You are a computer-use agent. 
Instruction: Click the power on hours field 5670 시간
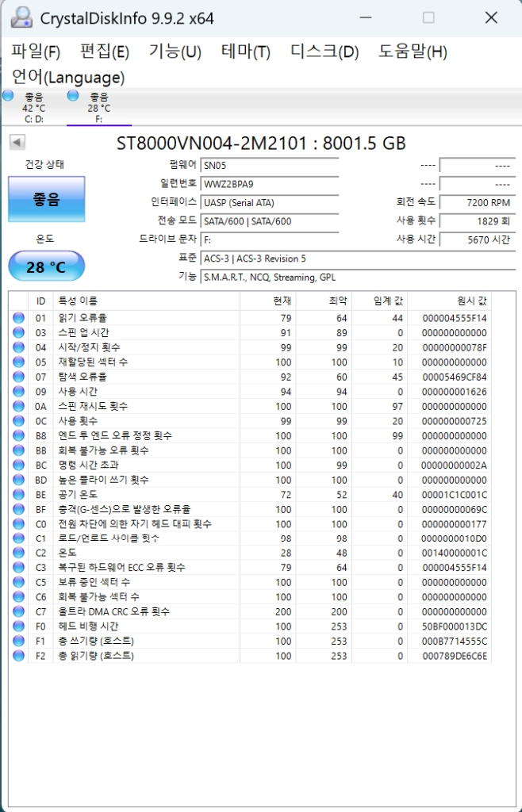tap(478, 239)
